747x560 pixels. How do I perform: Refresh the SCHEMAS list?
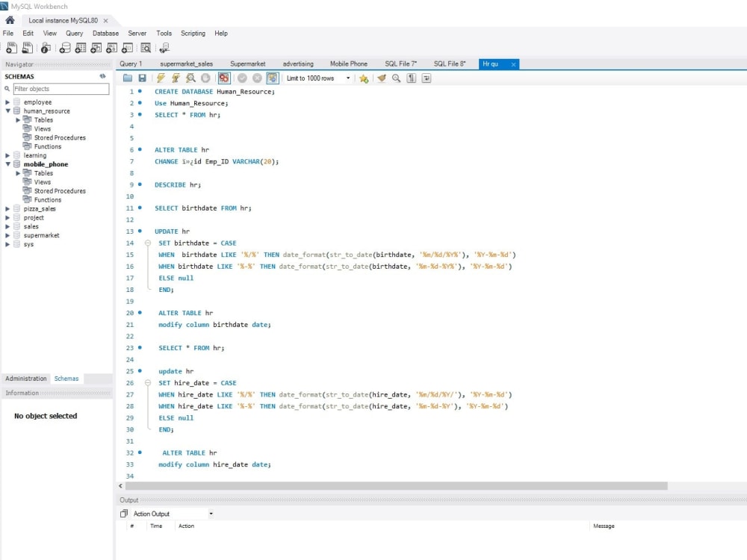click(x=102, y=76)
